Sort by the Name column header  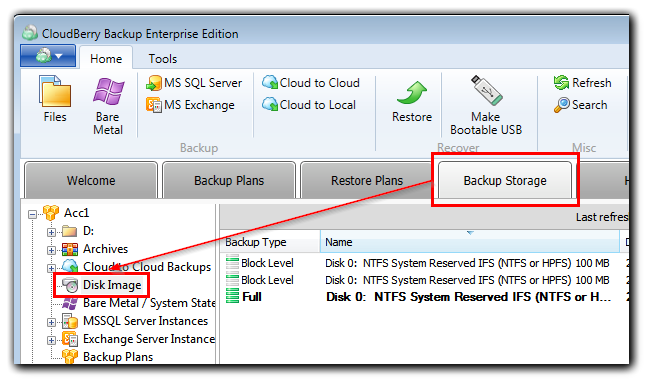click(470, 242)
